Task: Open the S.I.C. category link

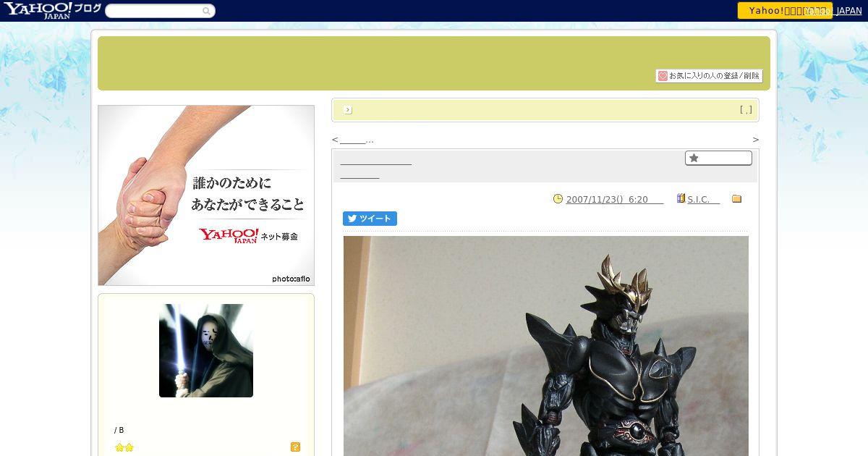Action: coord(703,199)
